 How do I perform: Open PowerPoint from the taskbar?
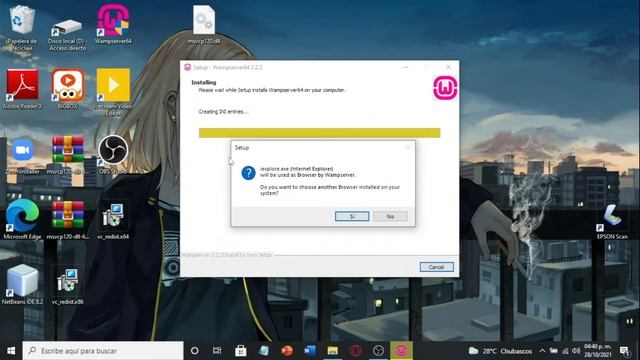click(287, 351)
